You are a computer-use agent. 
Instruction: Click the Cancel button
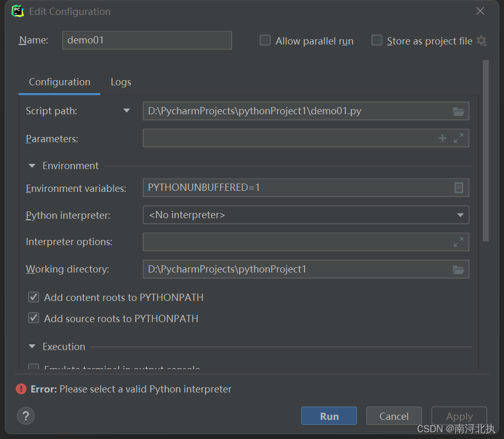[394, 416]
